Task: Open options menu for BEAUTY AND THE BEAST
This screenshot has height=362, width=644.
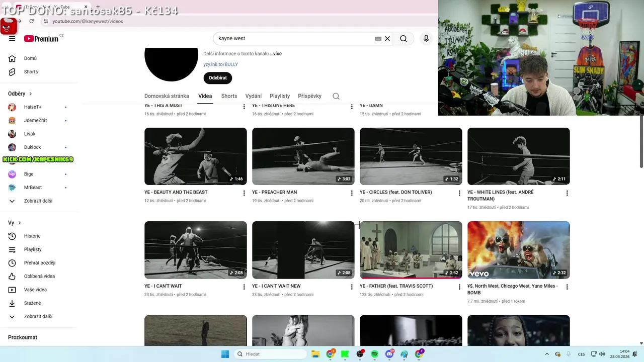Action: (x=244, y=193)
